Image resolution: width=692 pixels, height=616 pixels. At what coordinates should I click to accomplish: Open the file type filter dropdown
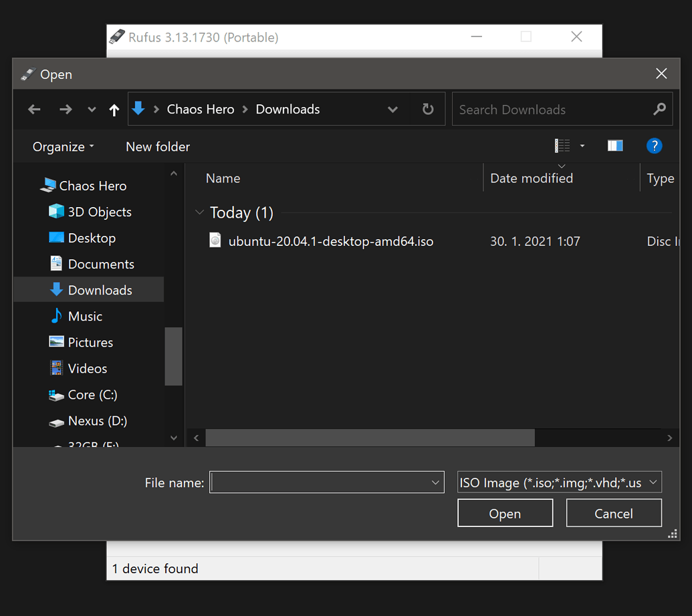559,482
